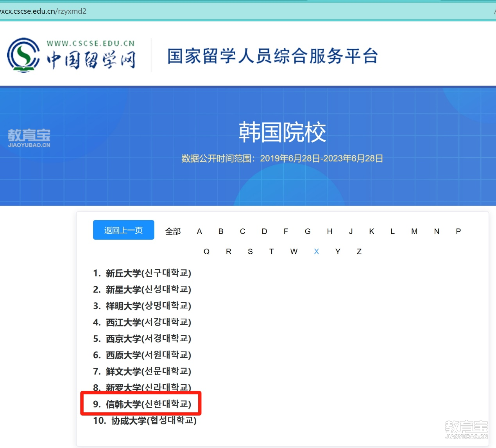Select the 全部 filter tab
Screen dimensions: 496x448
click(x=173, y=231)
